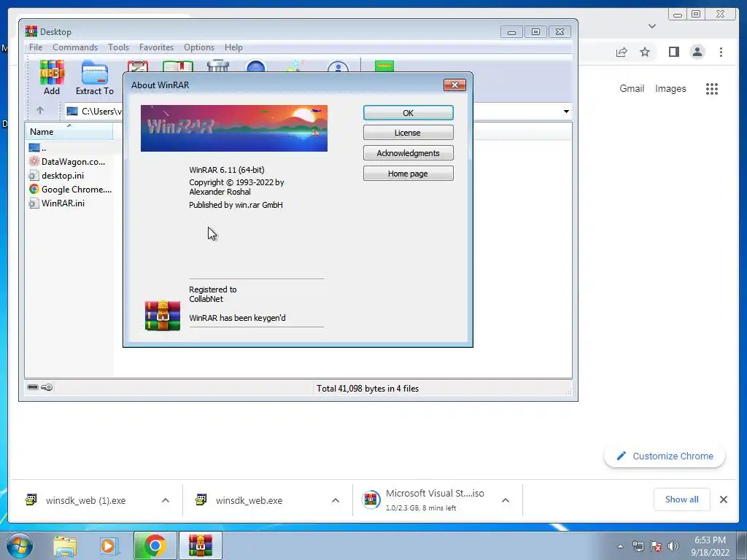The height and width of the screenshot is (560, 747).
Task: Open the Gmail link
Action: (x=632, y=88)
